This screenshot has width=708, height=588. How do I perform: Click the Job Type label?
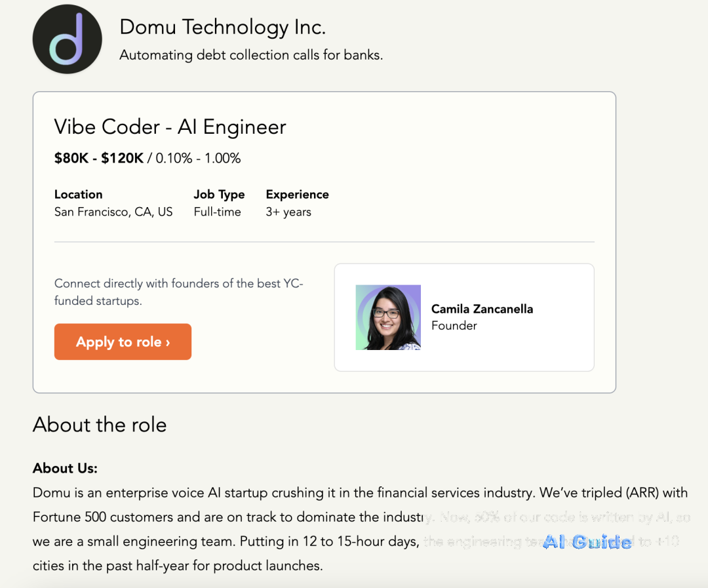click(219, 195)
